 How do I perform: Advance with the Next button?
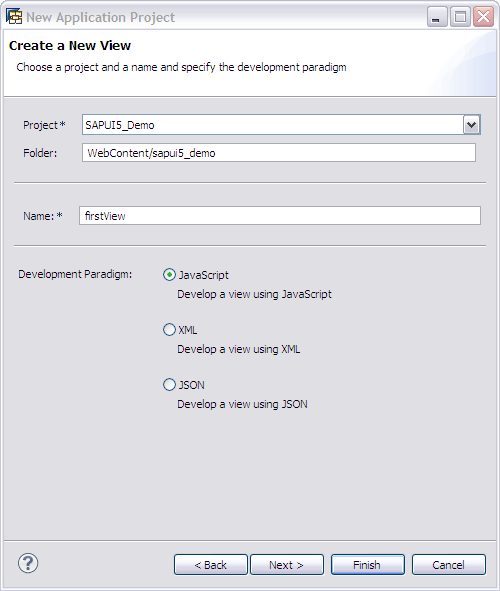(287, 565)
